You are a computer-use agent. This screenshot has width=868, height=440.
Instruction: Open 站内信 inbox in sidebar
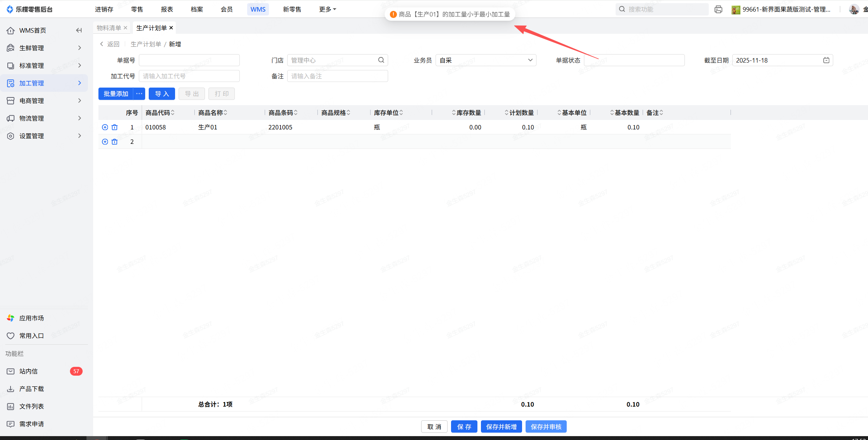[28, 371]
